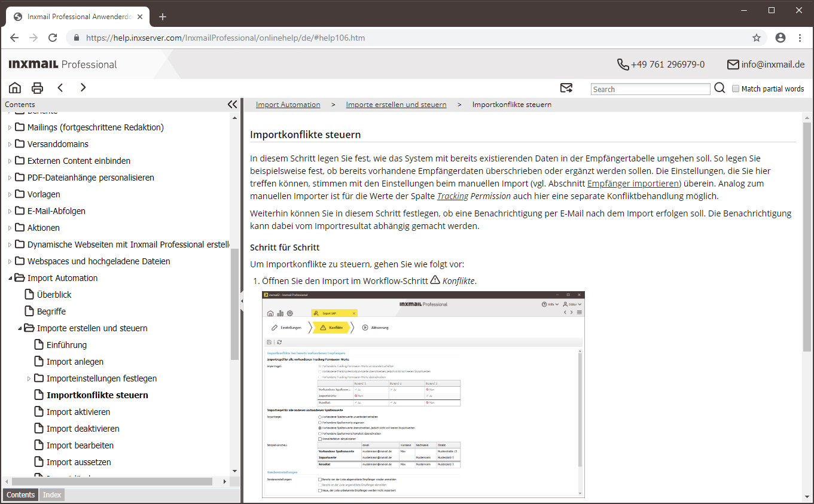Open the Überblick page icon
The height and width of the screenshot is (504, 814).
pyautogui.click(x=29, y=295)
